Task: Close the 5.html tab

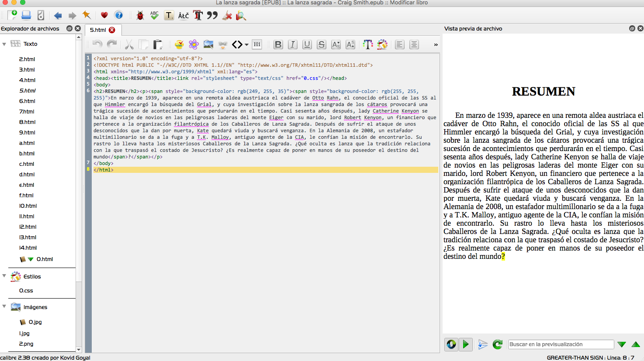Action: tap(112, 30)
